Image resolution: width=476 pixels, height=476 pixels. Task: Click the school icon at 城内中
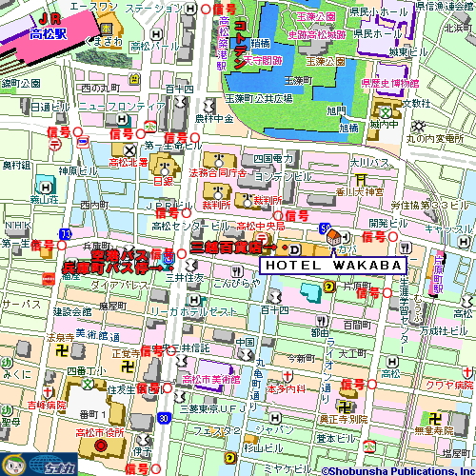pyautogui.click(x=387, y=112)
